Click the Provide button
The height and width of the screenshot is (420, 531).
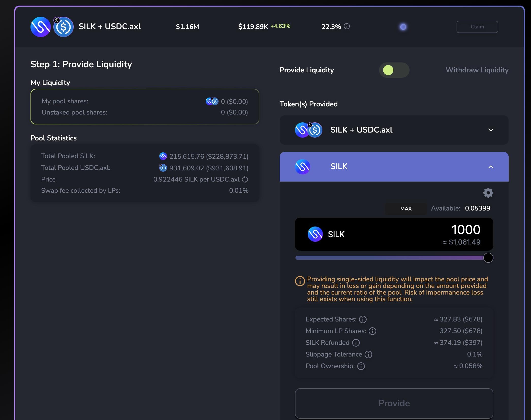pyautogui.click(x=394, y=403)
